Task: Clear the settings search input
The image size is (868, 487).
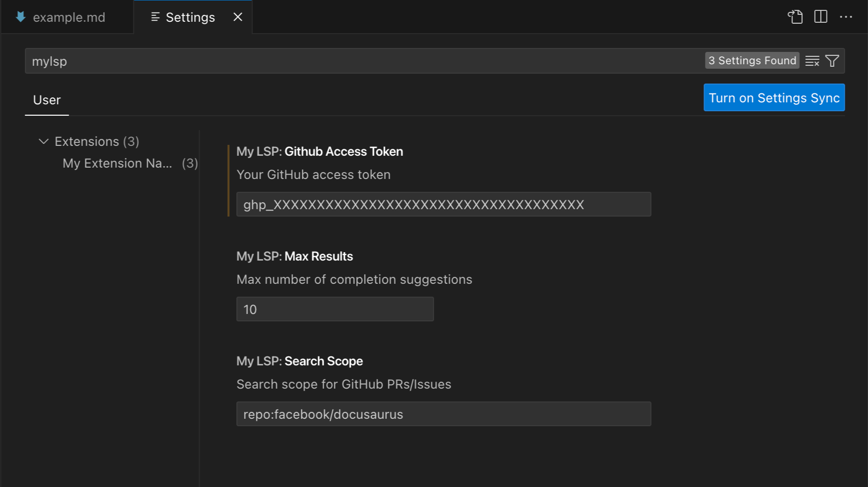Action: (812, 61)
